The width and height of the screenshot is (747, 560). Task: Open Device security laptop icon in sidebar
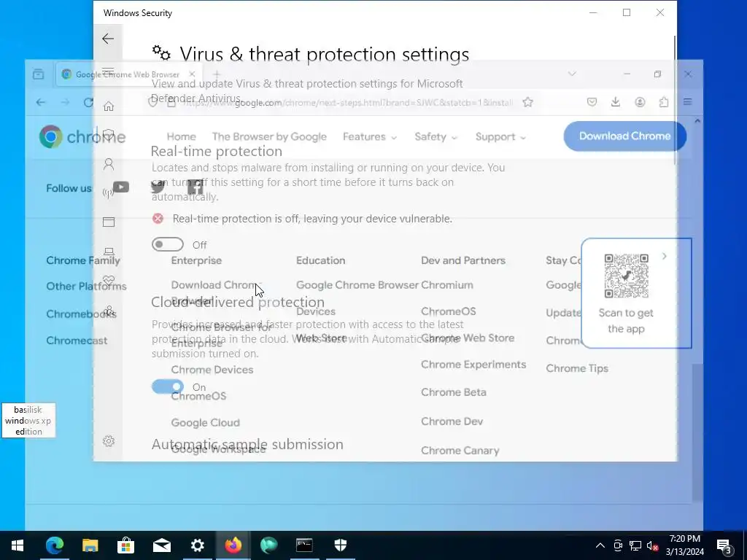[x=109, y=251]
